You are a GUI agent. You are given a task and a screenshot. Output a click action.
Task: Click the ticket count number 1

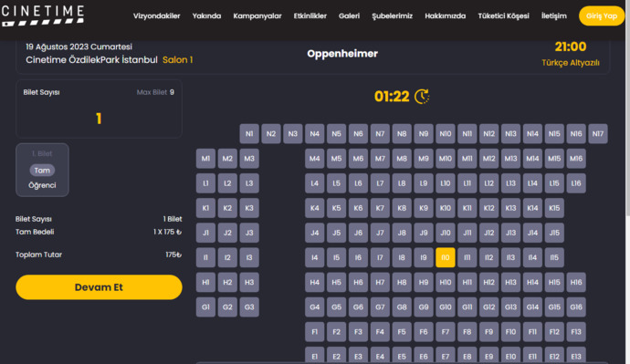pos(99,119)
